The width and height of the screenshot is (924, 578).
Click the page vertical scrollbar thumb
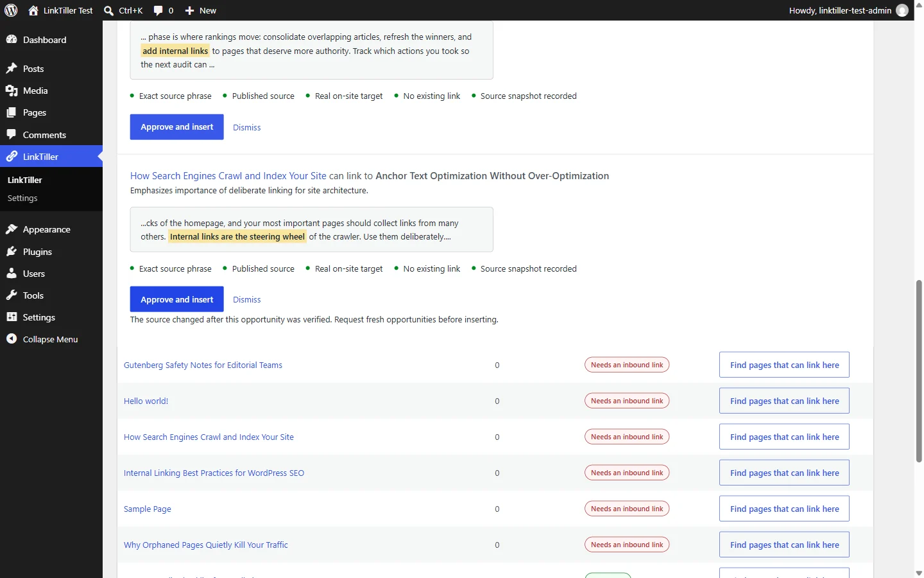(x=919, y=371)
